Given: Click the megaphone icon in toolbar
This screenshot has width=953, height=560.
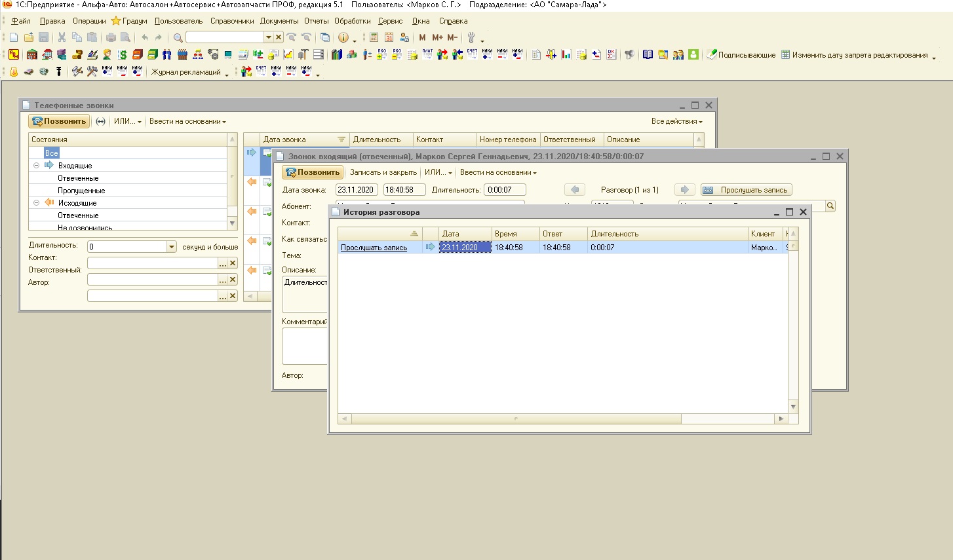Looking at the screenshot, I should click(x=629, y=55).
